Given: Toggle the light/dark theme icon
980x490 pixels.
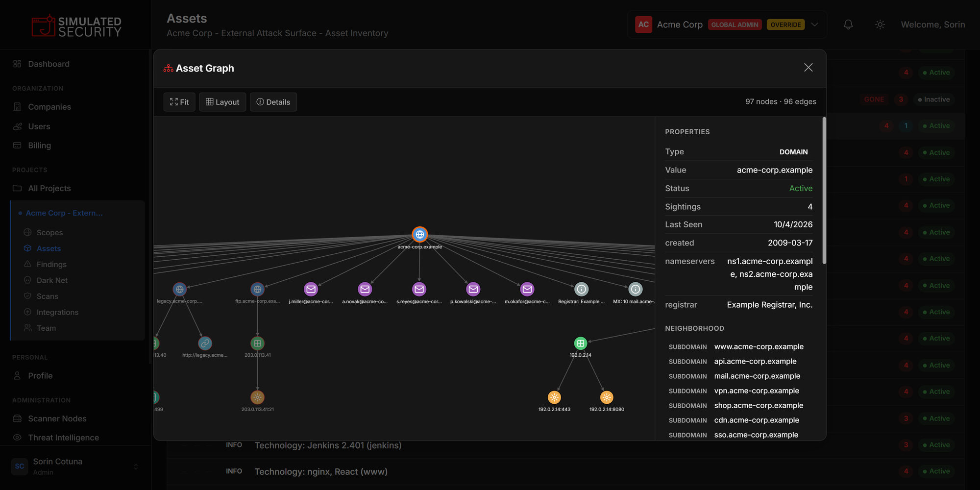Looking at the screenshot, I should pos(880,24).
